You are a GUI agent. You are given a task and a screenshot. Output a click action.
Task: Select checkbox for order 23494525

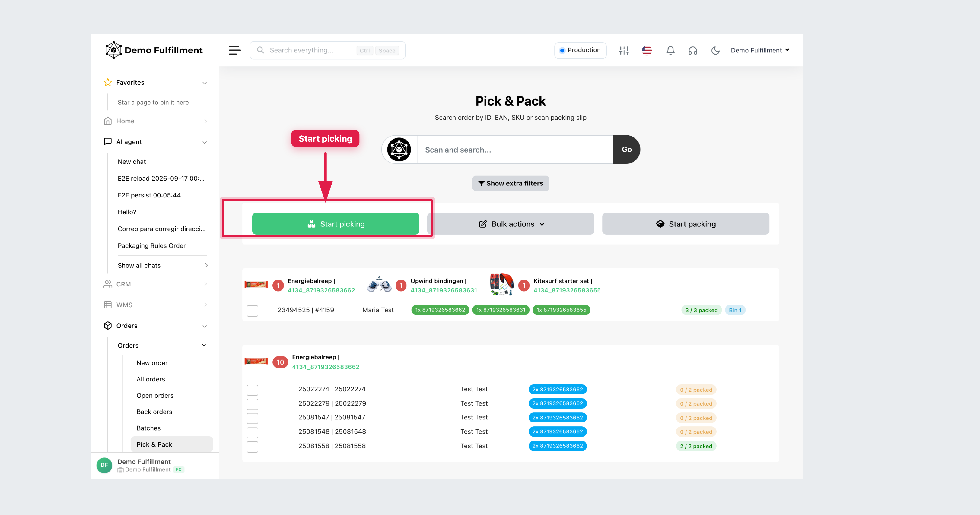tap(252, 311)
